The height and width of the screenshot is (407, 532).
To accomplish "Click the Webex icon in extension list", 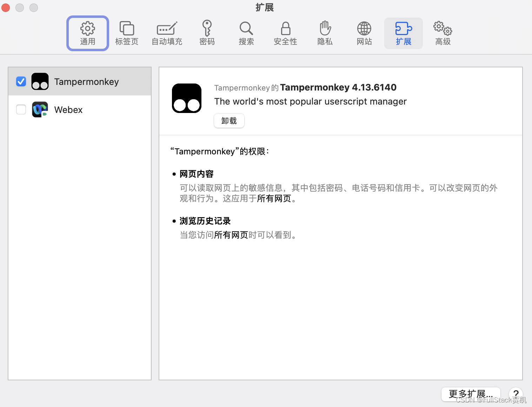I will point(40,109).
